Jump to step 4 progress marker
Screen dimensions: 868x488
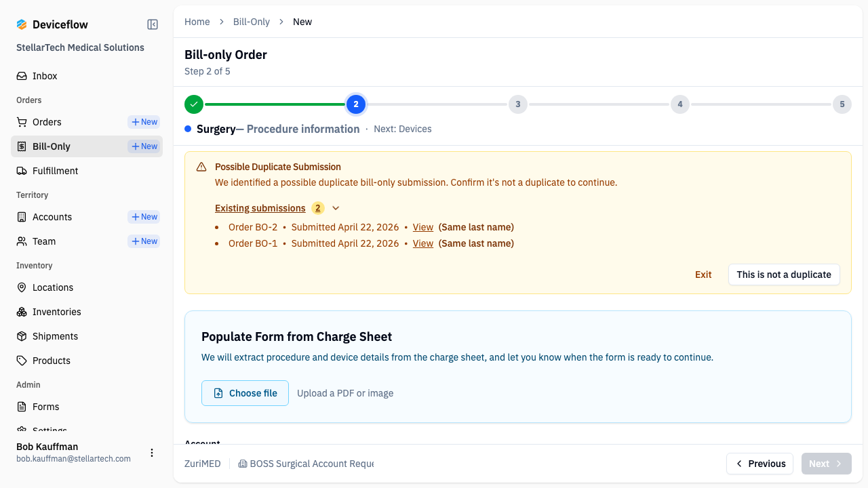(680, 104)
